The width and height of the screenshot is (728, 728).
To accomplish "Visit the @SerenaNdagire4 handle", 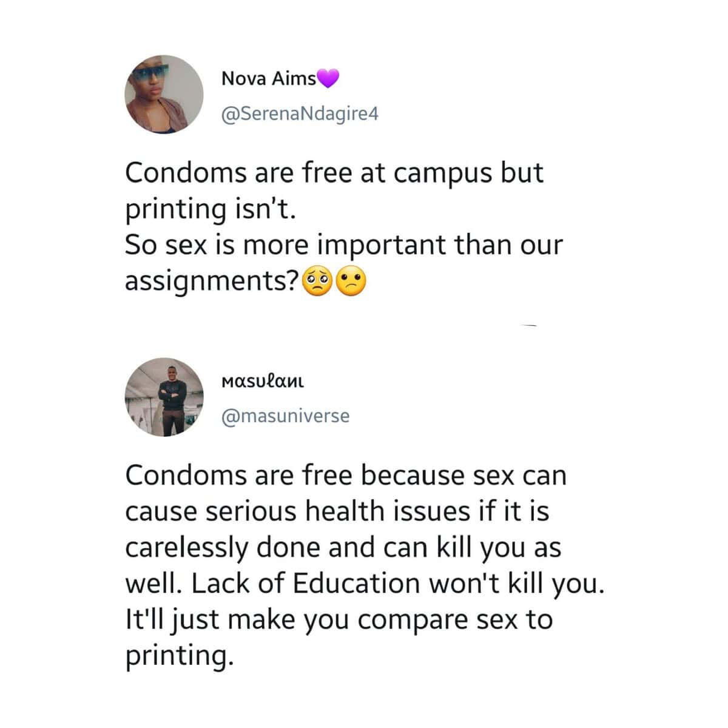I will pos(300,113).
